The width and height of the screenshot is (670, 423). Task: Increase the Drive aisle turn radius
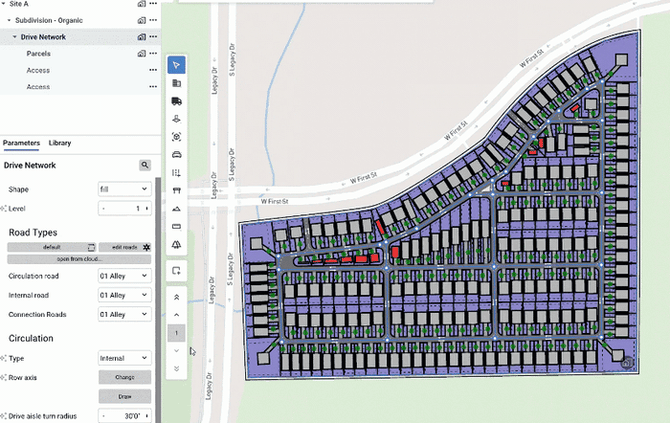[147, 416]
